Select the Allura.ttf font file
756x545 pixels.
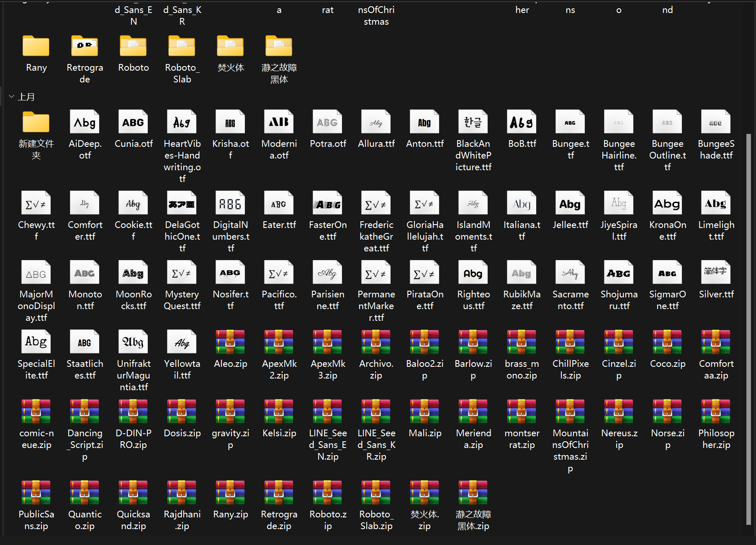376,122
